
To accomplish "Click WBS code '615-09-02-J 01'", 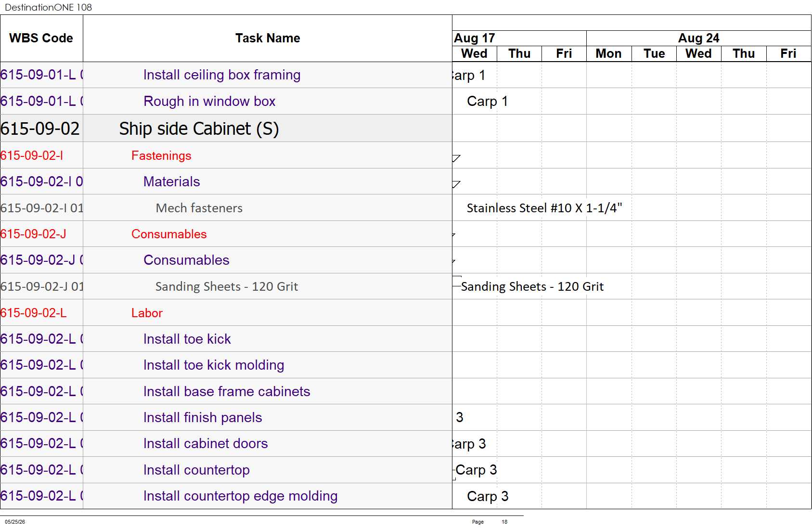I will pos(42,286).
